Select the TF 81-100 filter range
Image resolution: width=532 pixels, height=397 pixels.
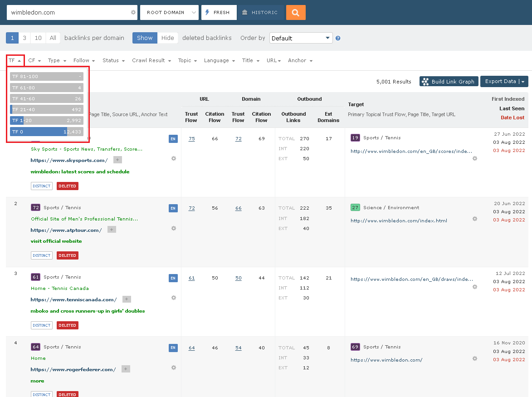47,76
